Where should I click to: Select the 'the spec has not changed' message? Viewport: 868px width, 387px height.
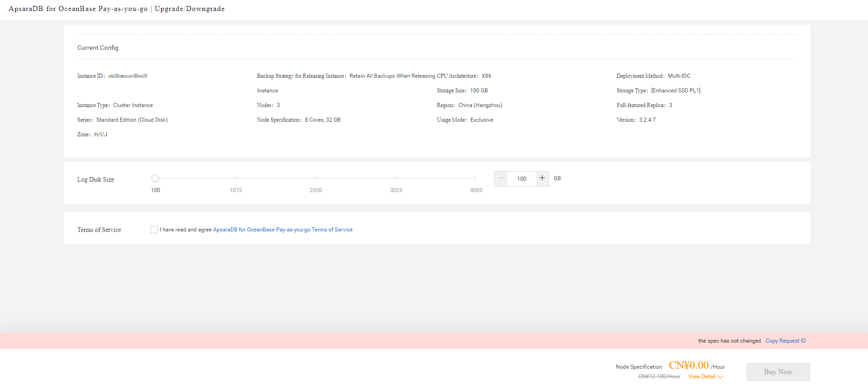[729, 341]
